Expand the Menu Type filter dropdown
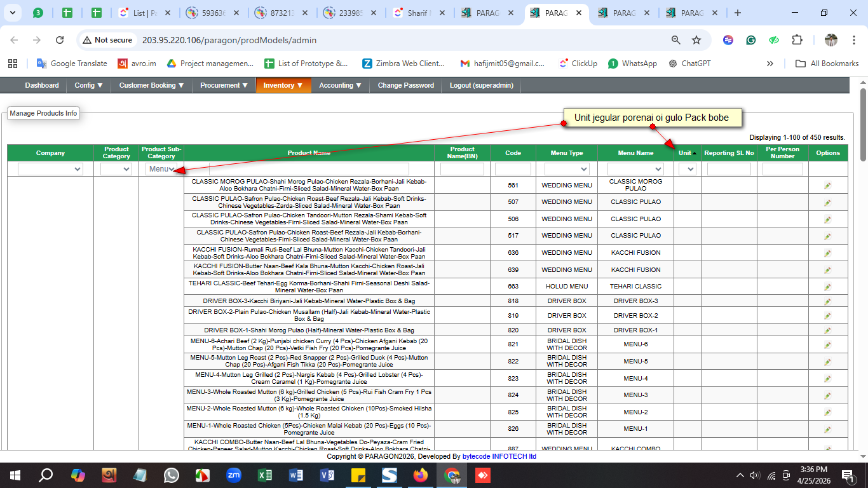868x488 pixels. [x=566, y=169]
